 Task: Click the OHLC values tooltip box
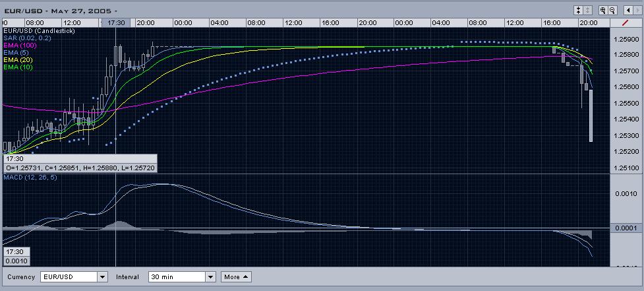click(x=80, y=168)
